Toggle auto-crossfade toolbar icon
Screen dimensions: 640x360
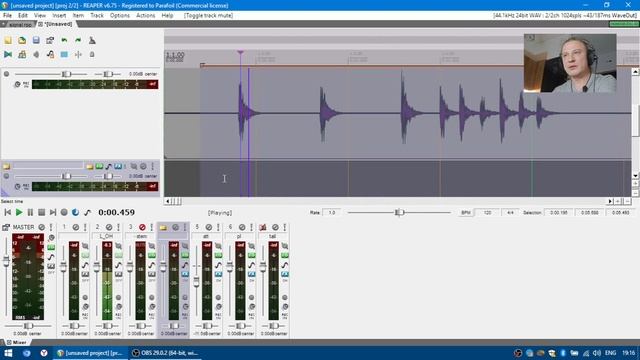8,54
